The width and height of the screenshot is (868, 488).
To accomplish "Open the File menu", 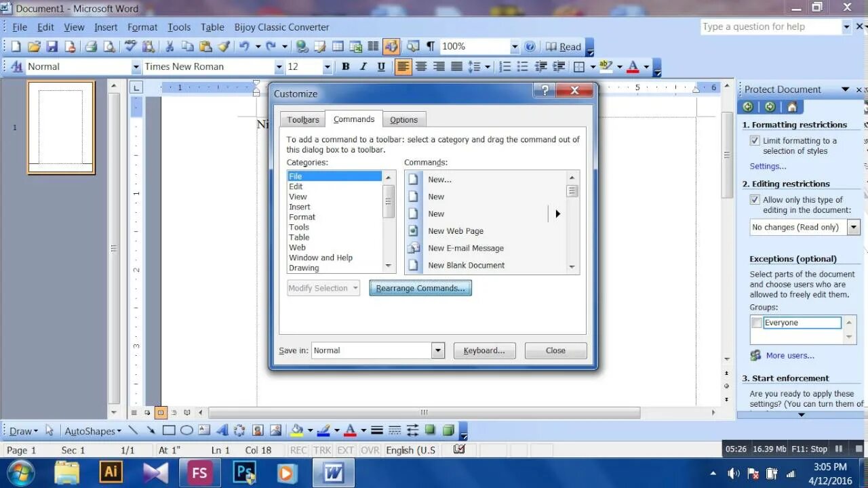I will point(20,27).
